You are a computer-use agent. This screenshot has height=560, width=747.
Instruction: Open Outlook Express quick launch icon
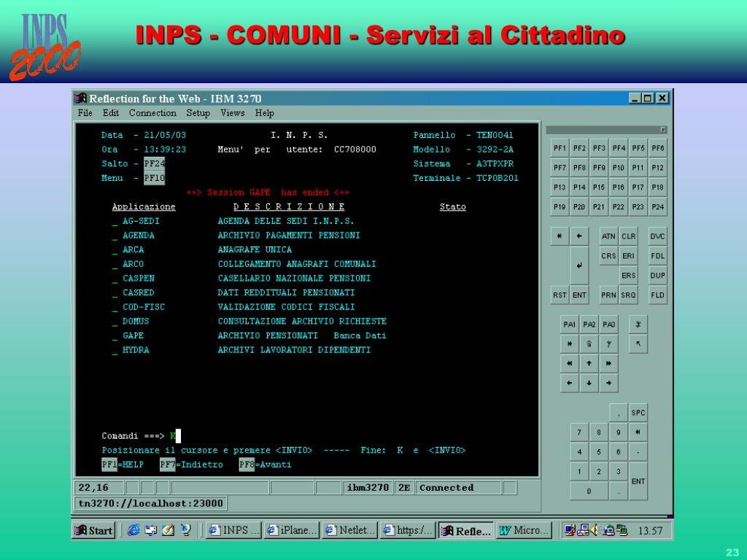coord(150,530)
